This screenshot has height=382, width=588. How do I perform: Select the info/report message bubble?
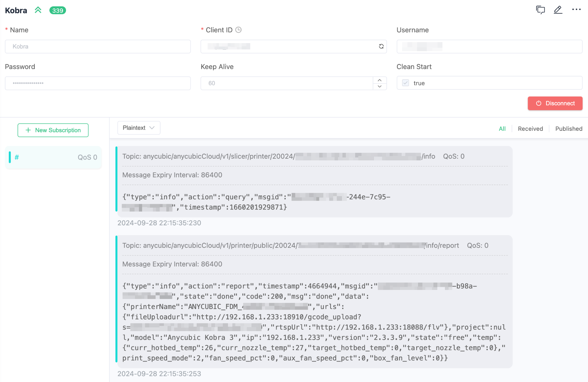click(315, 302)
